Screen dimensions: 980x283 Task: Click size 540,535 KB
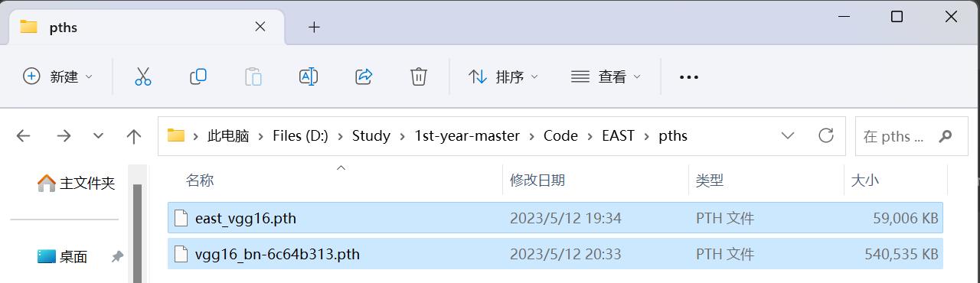point(902,255)
